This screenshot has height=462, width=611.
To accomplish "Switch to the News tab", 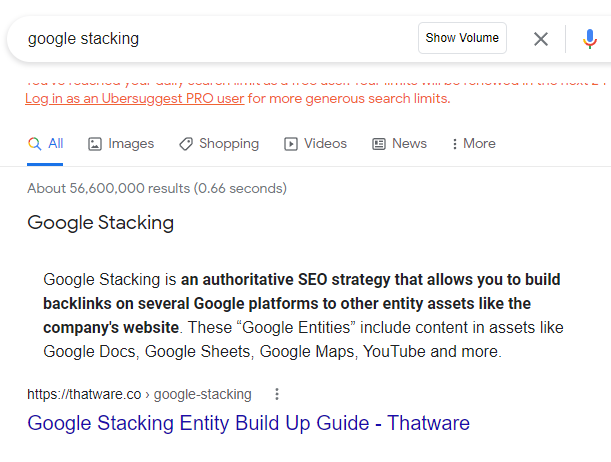I will (x=399, y=144).
